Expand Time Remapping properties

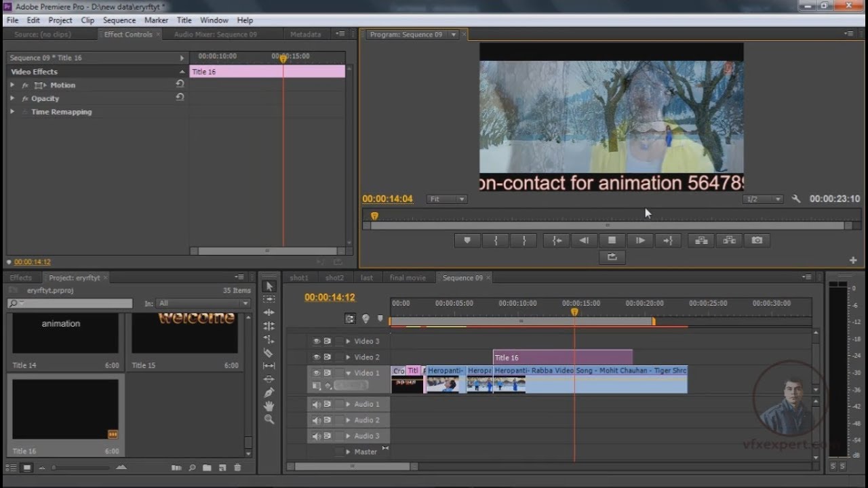12,112
